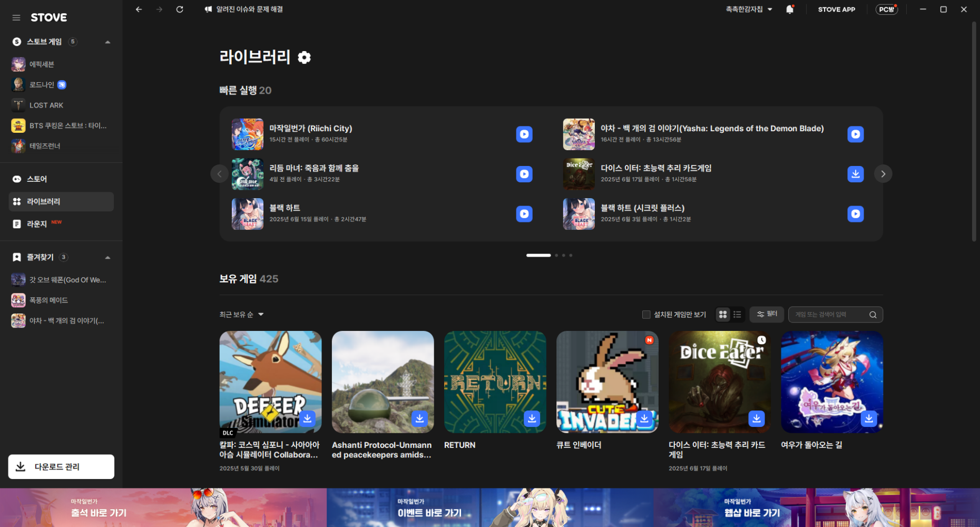Click 다운로드 관리 button
The height and width of the screenshot is (527, 980).
click(x=61, y=467)
